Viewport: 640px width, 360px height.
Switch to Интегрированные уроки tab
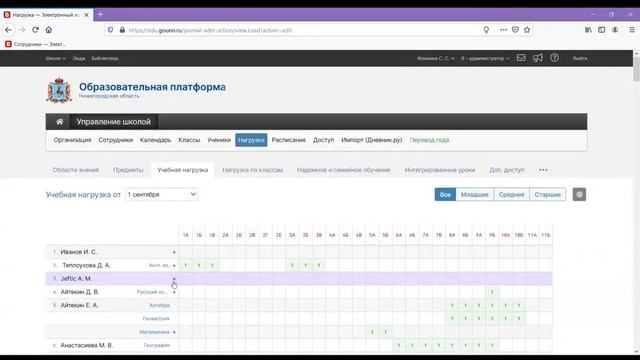[x=440, y=170]
